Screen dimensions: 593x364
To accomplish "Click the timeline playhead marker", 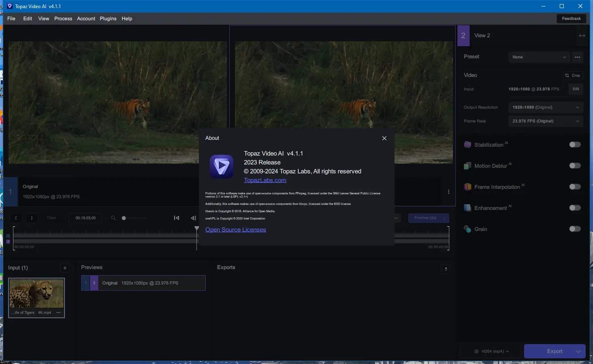I will (x=197, y=229).
